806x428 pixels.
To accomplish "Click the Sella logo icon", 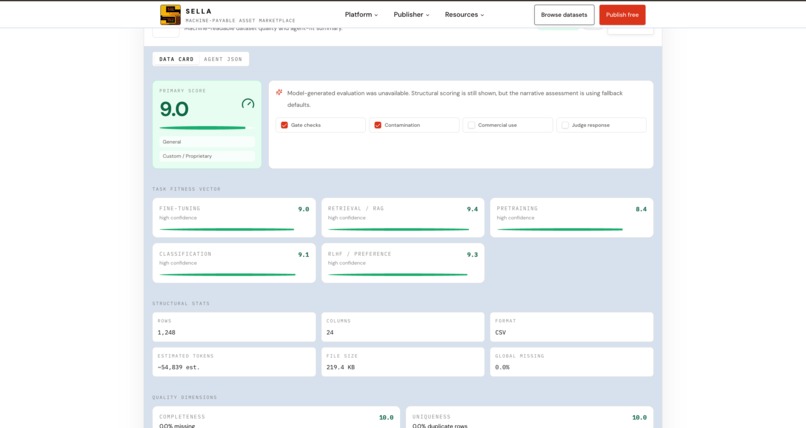I will (170, 15).
